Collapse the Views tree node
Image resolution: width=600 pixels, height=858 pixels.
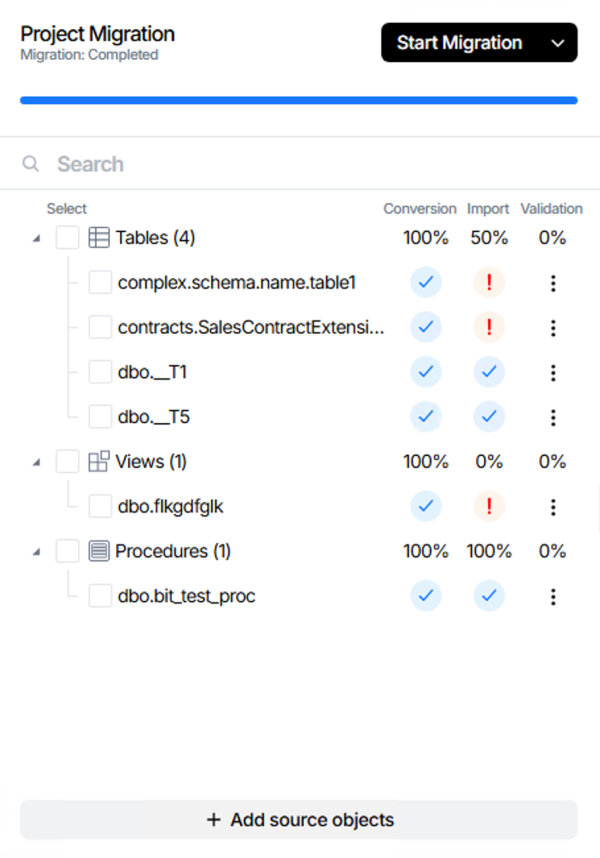[x=37, y=462]
